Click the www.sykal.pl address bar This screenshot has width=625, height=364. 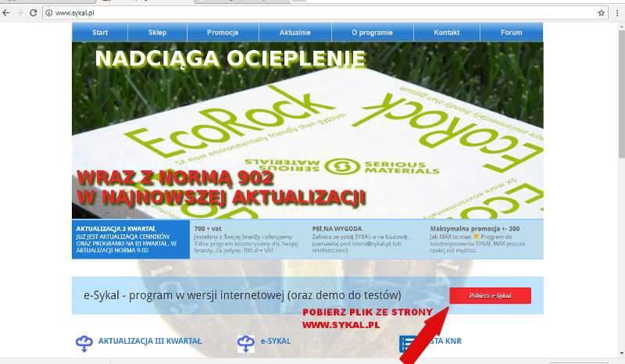point(325,12)
